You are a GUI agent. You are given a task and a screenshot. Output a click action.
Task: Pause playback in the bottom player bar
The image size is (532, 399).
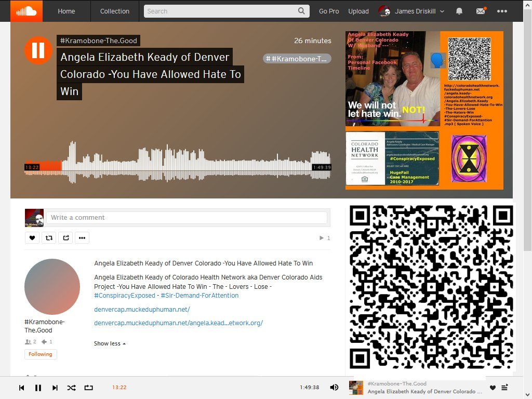(38, 388)
